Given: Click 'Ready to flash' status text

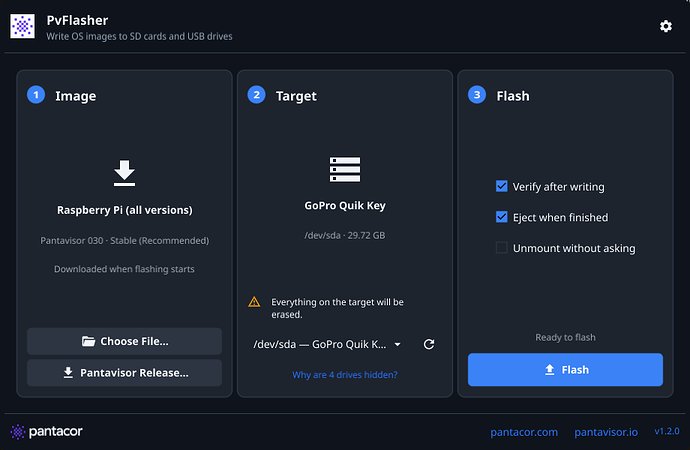Looking at the screenshot, I should [x=565, y=337].
